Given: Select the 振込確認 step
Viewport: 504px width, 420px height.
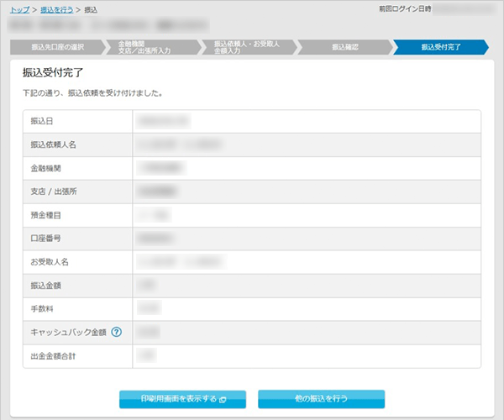Looking at the screenshot, I should pyautogui.click(x=345, y=47).
